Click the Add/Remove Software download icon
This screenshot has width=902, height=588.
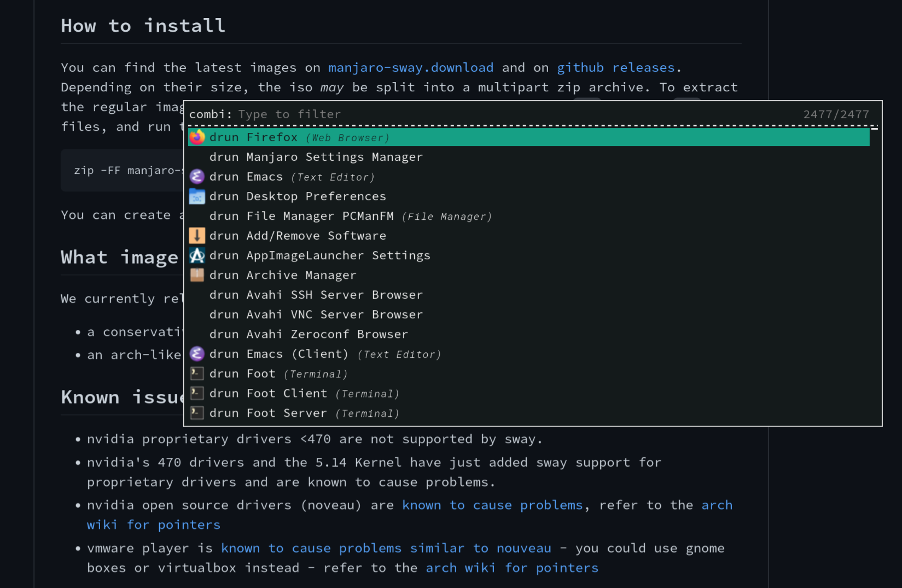[197, 235]
